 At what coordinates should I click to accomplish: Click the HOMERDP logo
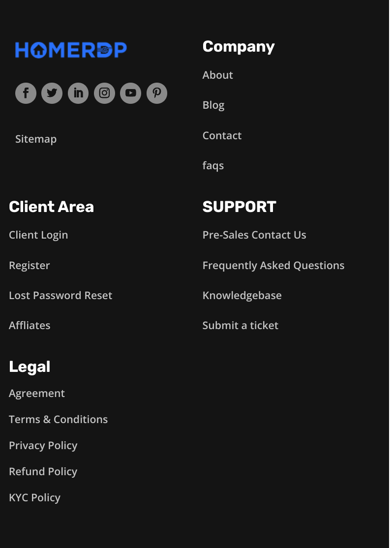click(70, 50)
